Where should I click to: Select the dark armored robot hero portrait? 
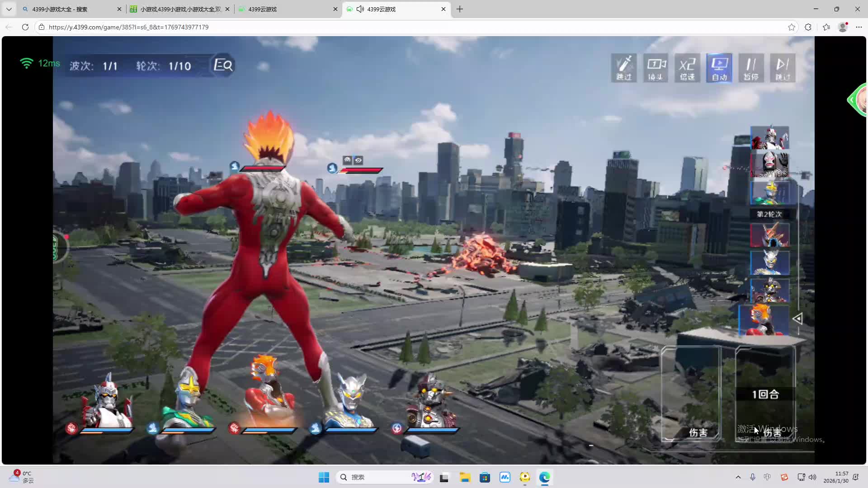click(431, 402)
